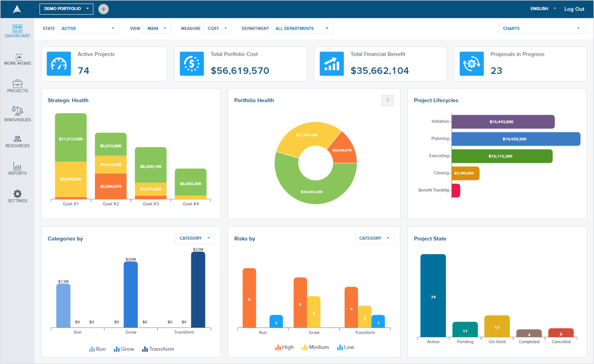Image resolution: width=594 pixels, height=364 pixels.
Task: Toggle the Run series in Categories legend
Action: click(x=97, y=349)
